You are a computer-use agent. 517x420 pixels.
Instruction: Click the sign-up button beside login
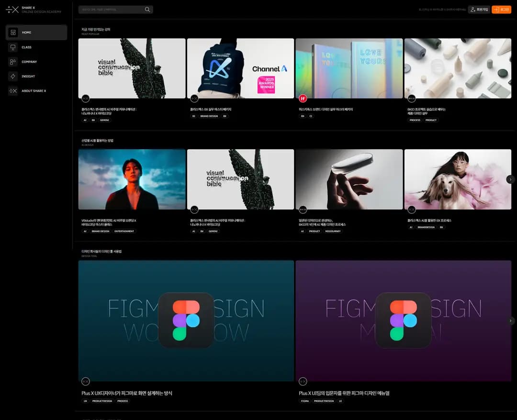coord(479,10)
